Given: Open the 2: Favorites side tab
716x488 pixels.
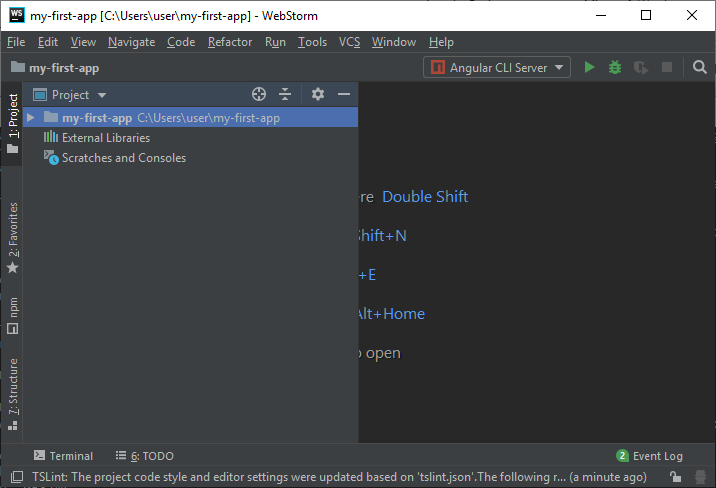Looking at the screenshot, I should [12, 237].
